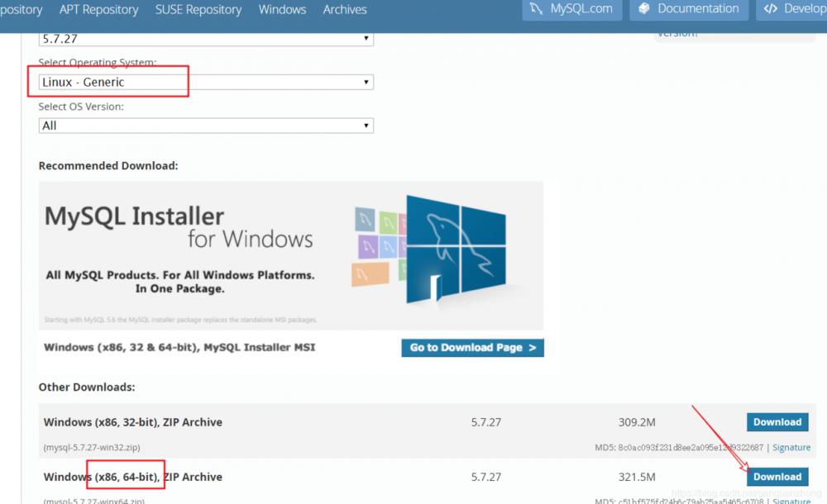Select the 321.5M file size text

coord(637,477)
